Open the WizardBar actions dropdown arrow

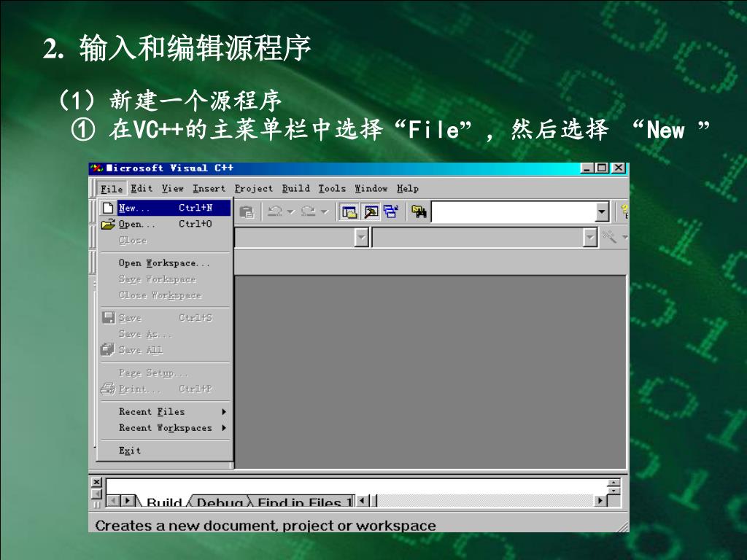(x=624, y=237)
